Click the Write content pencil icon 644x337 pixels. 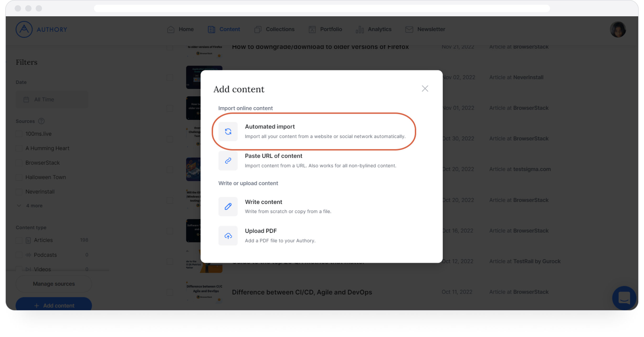(228, 206)
